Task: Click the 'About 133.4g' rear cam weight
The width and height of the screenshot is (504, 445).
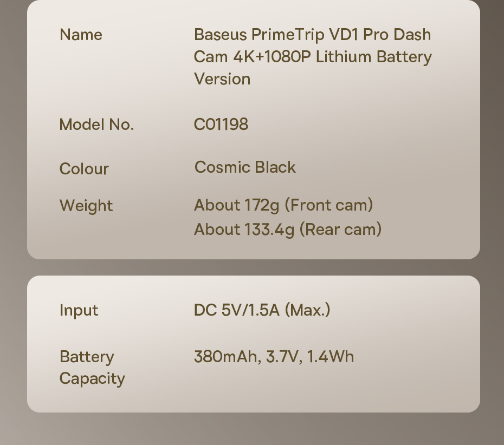Action: click(244, 230)
